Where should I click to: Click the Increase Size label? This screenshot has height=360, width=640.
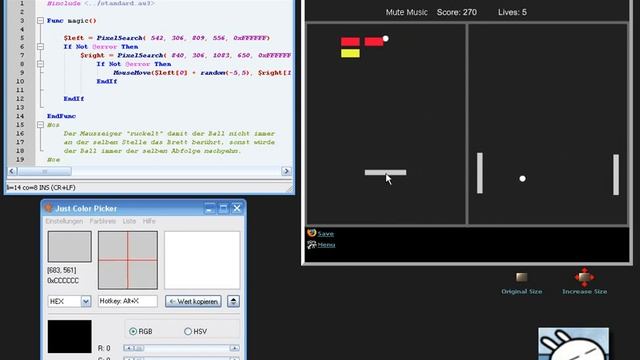point(584,291)
